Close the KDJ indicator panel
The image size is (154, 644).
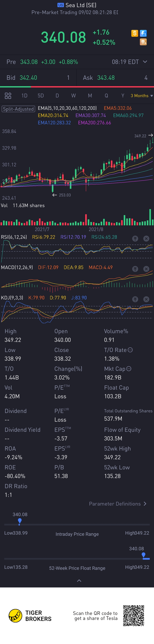(x=146, y=299)
